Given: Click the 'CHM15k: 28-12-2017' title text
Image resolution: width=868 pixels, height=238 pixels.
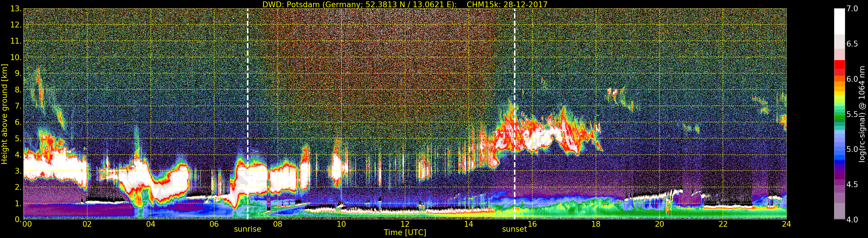Looking at the screenshot, I should [x=507, y=4].
